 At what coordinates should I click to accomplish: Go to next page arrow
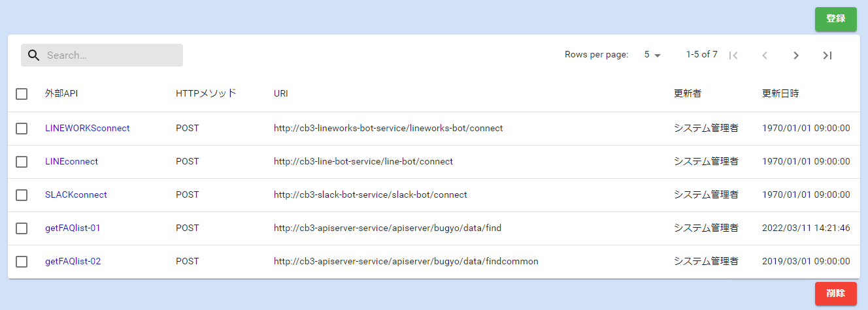click(x=796, y=55)
